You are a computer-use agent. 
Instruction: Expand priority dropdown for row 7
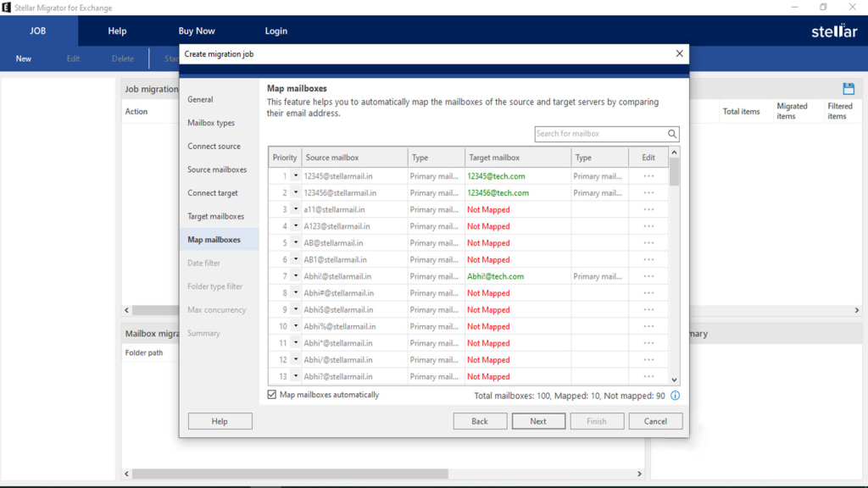pos(296,276)
